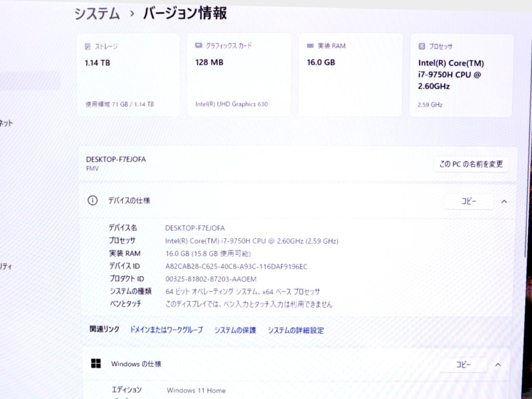Click the installed RAM icon
The width and height of the screenshot is (532, 399).
(310, 46)
